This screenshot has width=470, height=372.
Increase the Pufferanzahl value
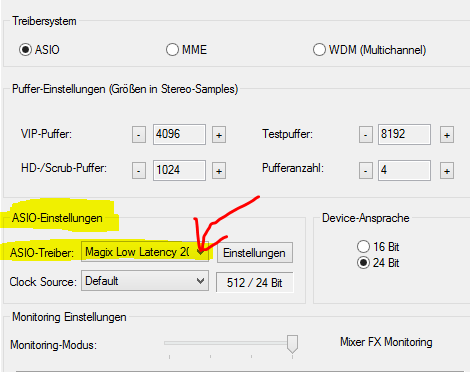447,171
